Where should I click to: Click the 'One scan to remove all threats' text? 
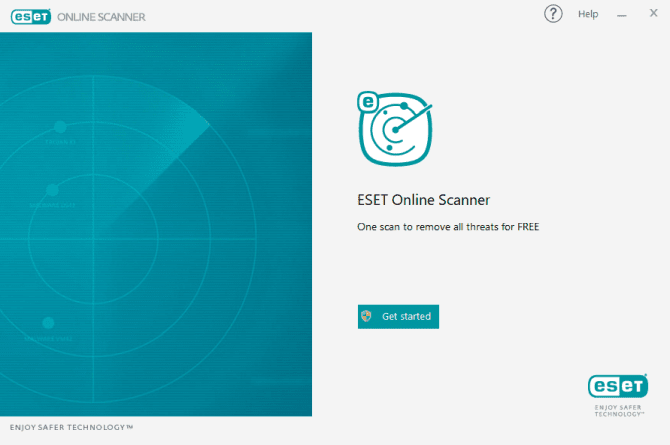[x=448, y=227]
